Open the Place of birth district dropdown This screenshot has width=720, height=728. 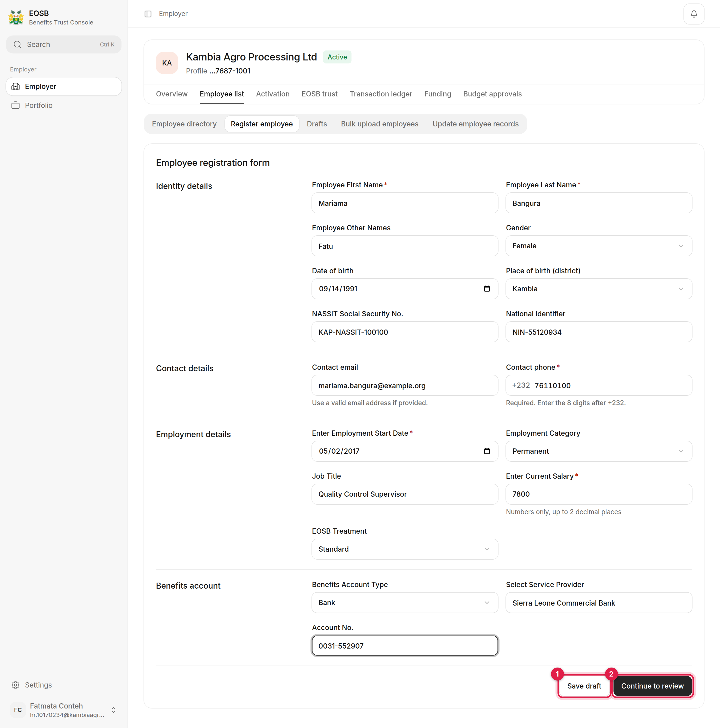click(x=598, y=289)
